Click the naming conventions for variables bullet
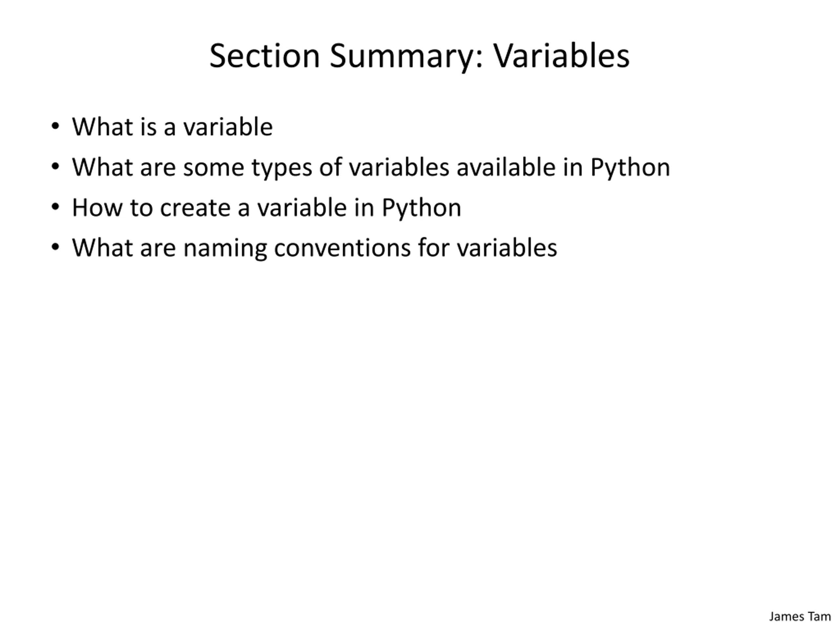This screenshot has height=630, width=840. [x=314, y=248]
